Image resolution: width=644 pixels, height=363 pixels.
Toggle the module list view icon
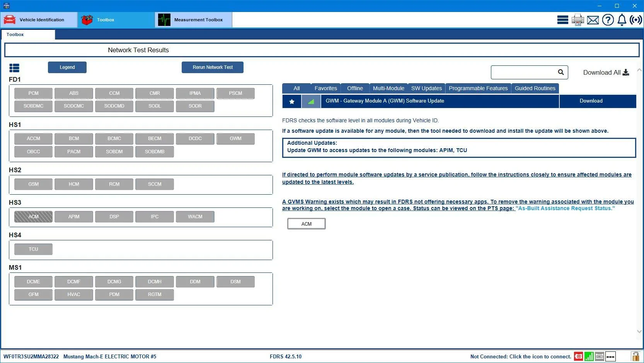[14, 68]
